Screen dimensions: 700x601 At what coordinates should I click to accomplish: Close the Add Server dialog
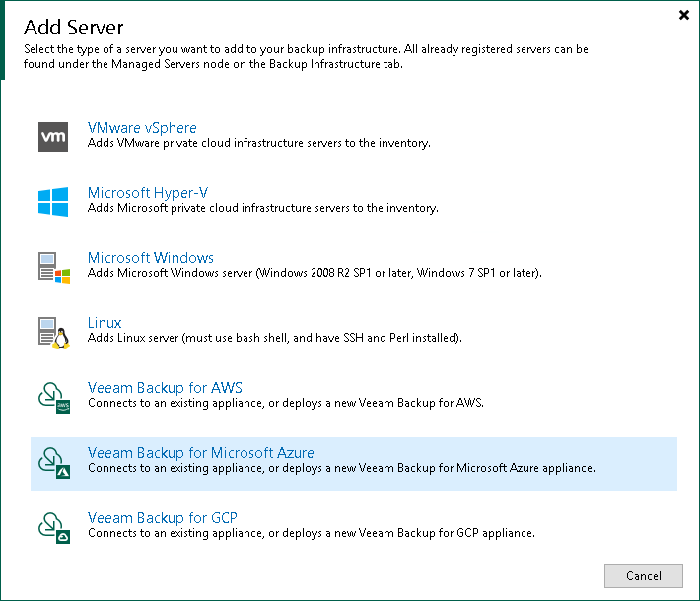684,15
